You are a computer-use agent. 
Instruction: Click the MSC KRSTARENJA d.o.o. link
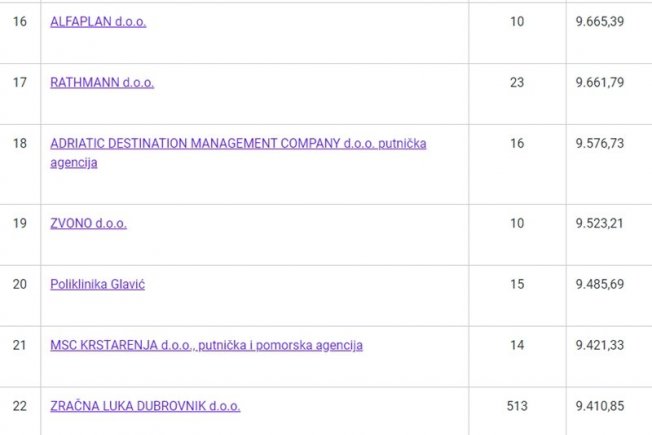pyautogui.click(x=206, y=346)
